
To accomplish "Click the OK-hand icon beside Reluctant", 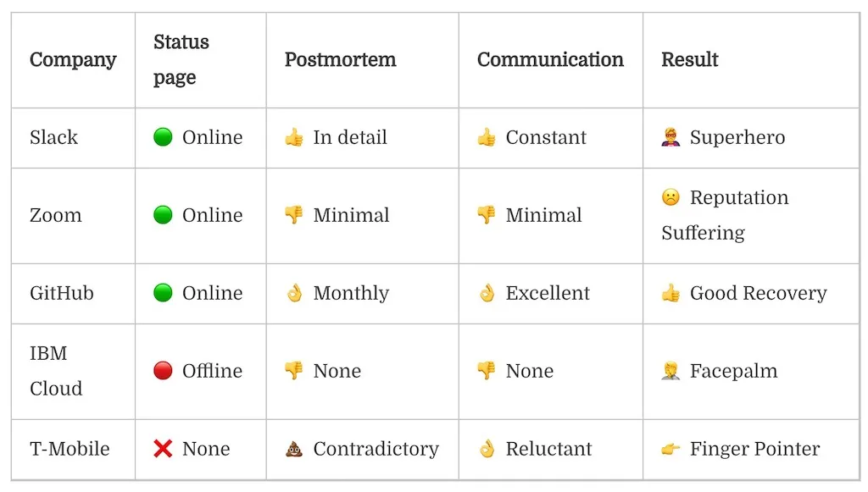I will (x=487, y=449).
